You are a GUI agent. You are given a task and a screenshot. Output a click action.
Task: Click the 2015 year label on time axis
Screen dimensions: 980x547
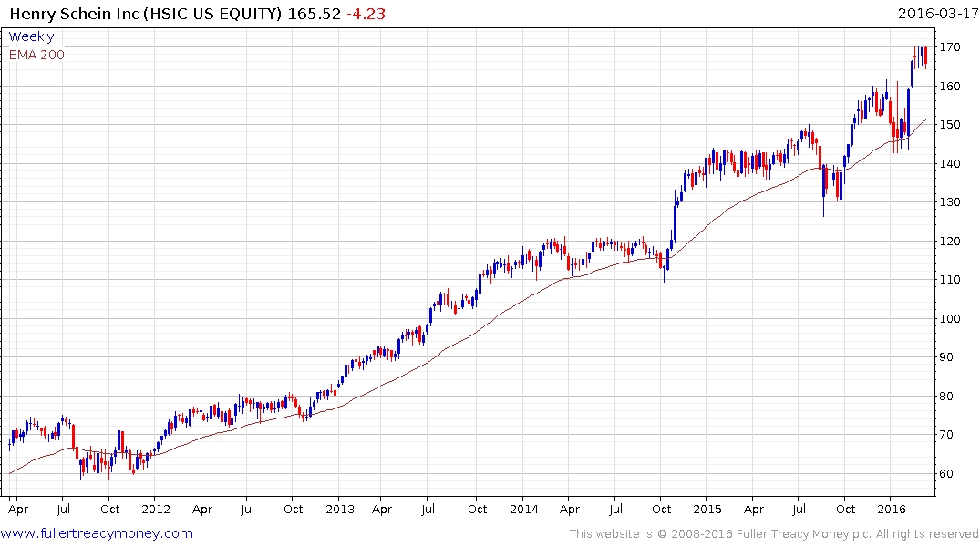[x=707, y=509]
